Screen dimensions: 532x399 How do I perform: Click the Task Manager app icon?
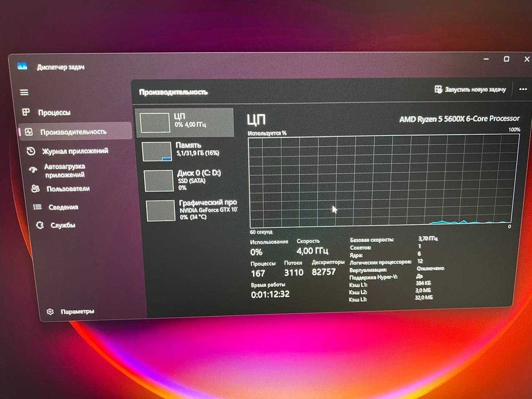[x=22, y=66]
